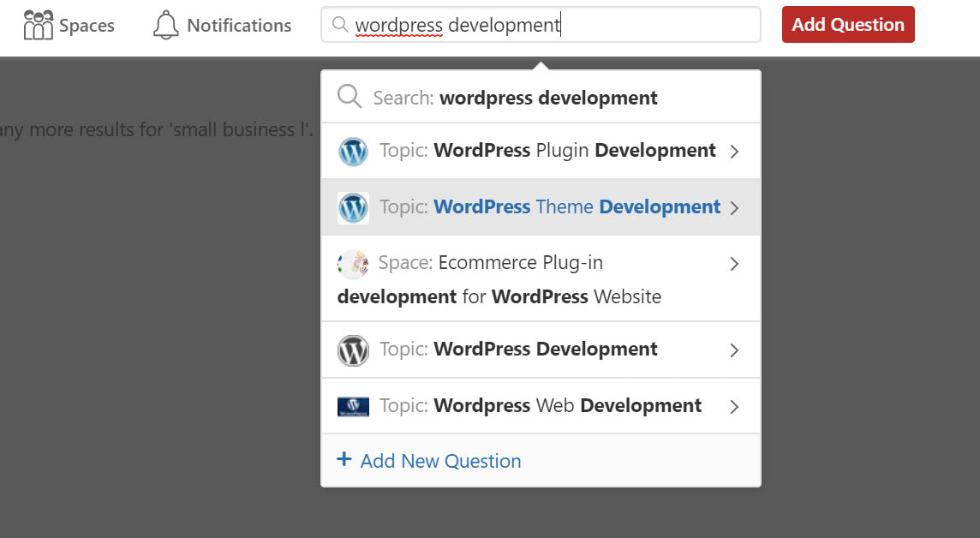Expand the WordPress Plugin Development suggestion
The image size is (980, 538).
[x=734, y=151]
